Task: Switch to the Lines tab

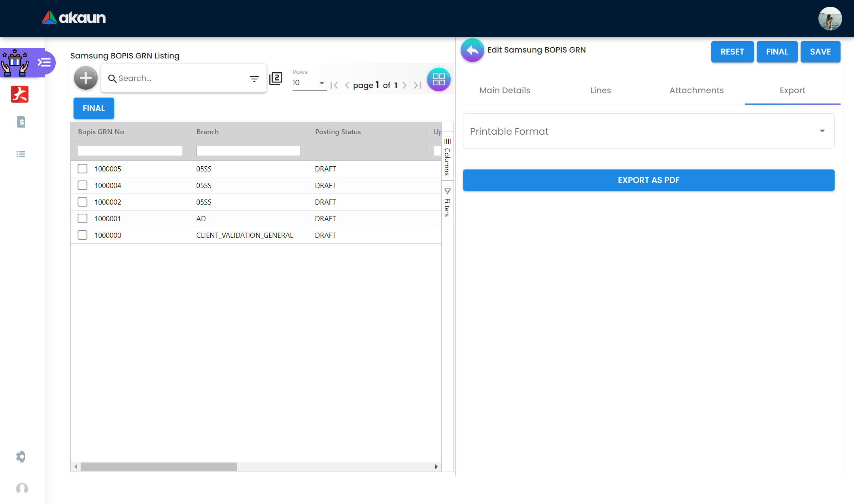Action: coord(600,90)
